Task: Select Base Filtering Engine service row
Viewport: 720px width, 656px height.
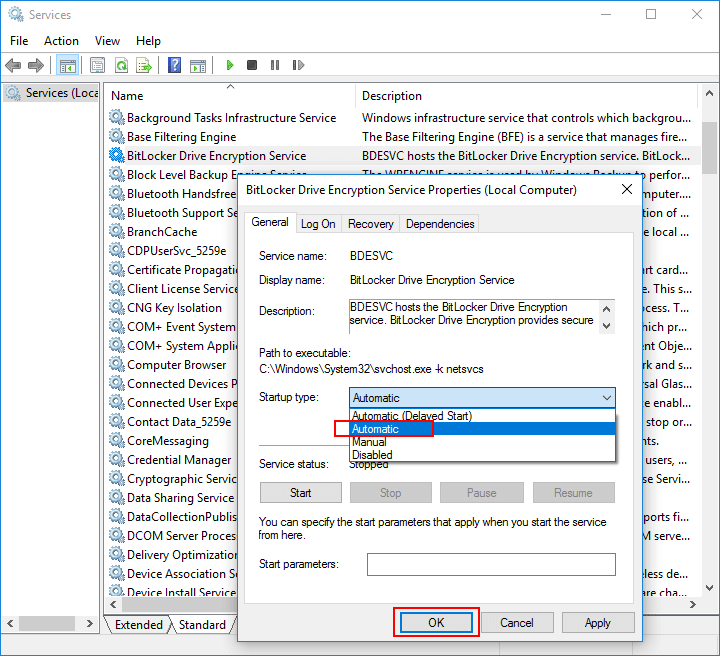Action: (404, 136)
